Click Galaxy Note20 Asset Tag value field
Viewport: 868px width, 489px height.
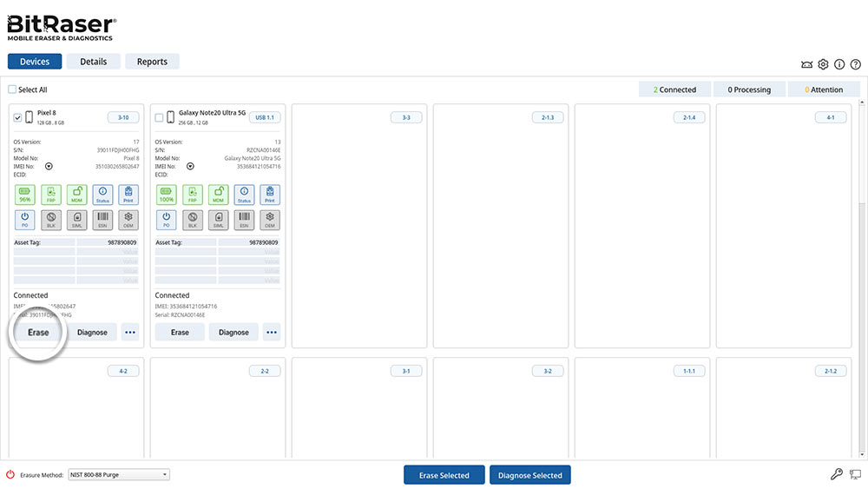coord(249,242)
